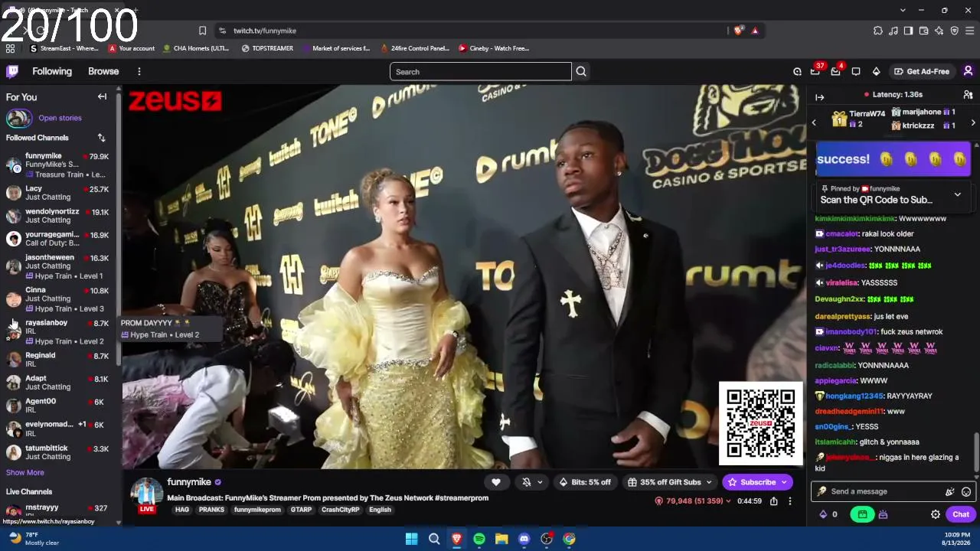
Task: Expand the viewer count chevron
Action: tap(728, 501)
